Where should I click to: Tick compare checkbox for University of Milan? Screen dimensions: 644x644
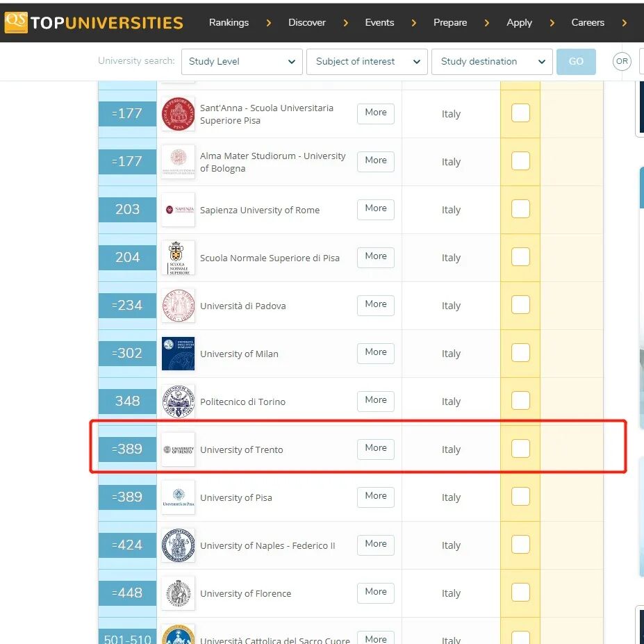pos(520,352)
